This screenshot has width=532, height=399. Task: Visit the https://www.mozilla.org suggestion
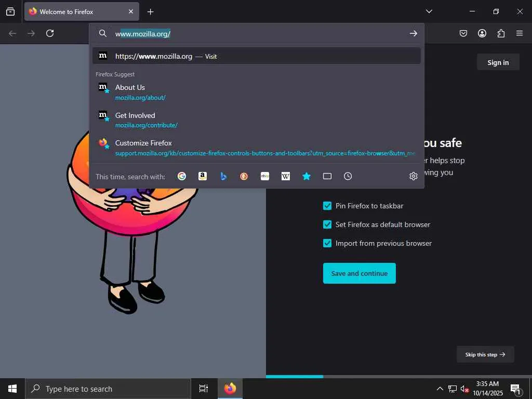257,56
